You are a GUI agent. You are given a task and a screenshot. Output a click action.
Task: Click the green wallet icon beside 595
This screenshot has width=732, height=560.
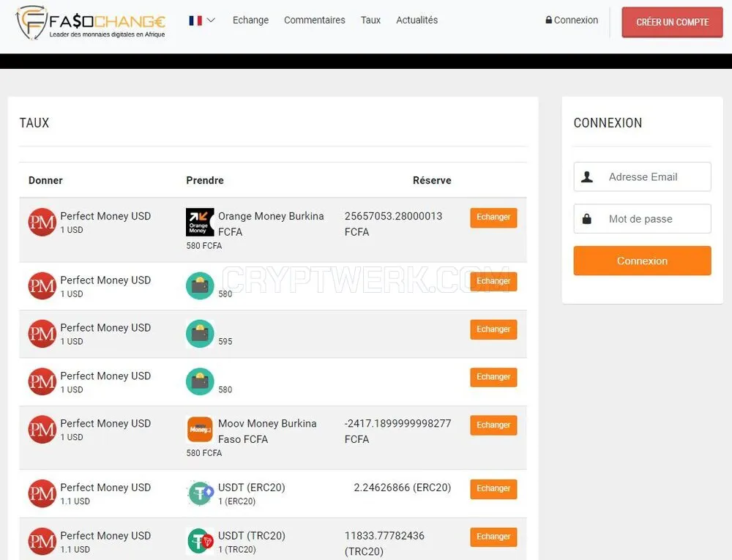[x=200, y=334]
